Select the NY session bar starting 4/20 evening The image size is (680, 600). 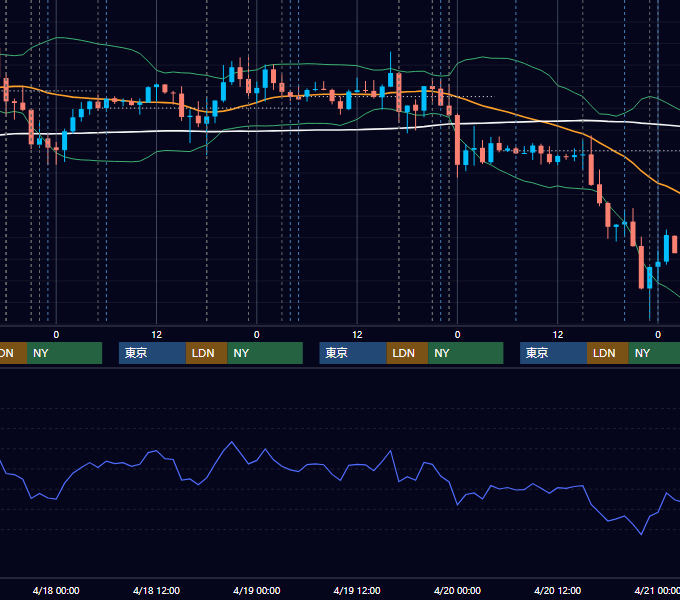point(654,353)
